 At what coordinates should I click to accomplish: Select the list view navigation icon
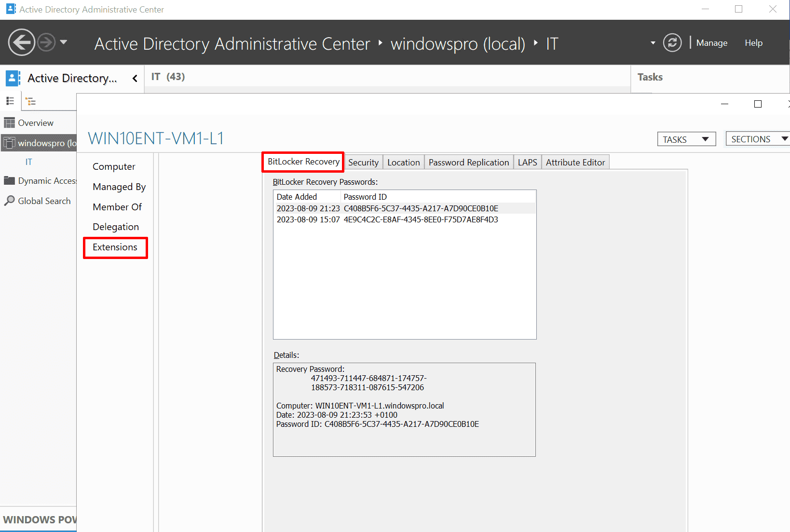click(x=10, y=101)
